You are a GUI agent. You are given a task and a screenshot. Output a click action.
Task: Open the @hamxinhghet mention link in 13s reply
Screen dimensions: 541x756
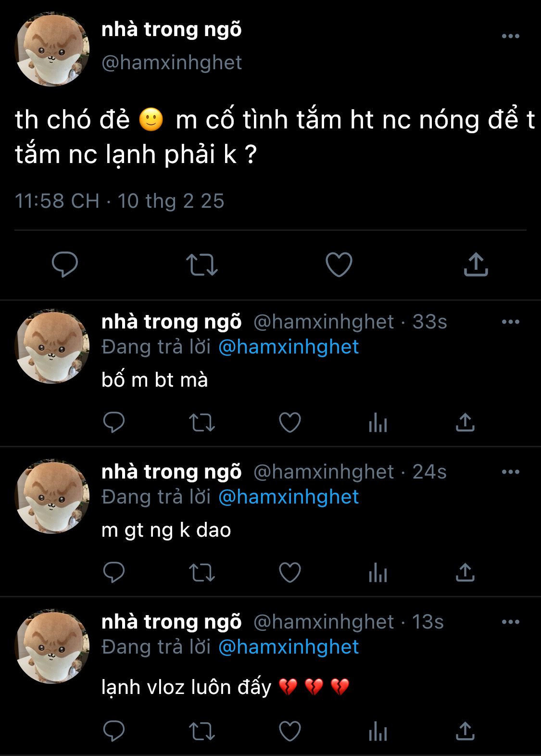click(289, 647)
